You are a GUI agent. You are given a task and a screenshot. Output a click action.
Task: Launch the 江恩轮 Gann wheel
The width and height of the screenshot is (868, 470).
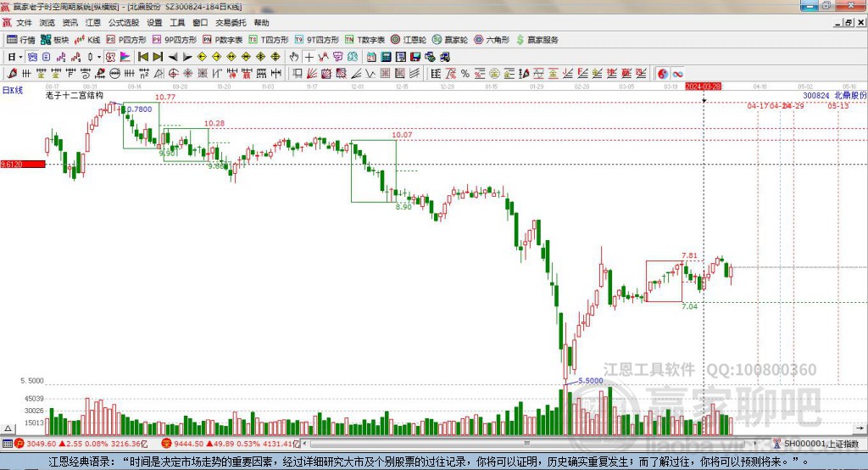409,40
